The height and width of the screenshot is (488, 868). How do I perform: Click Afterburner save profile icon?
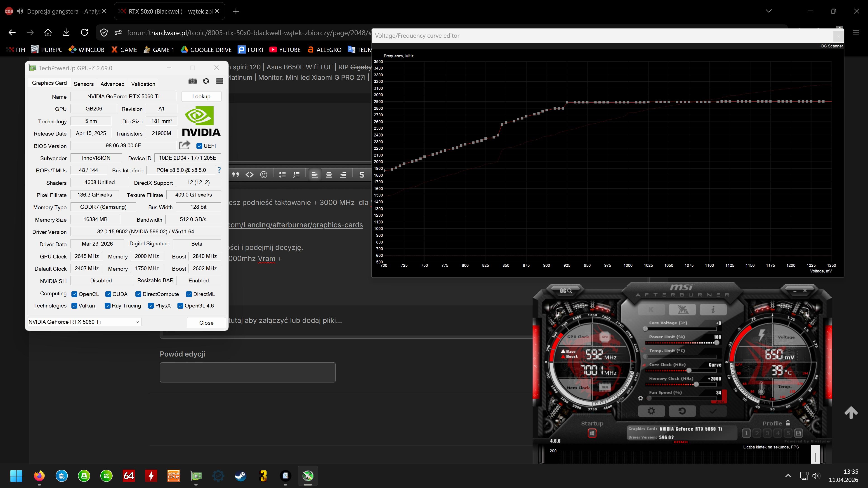pyautogui.click(x=798, y=433)
